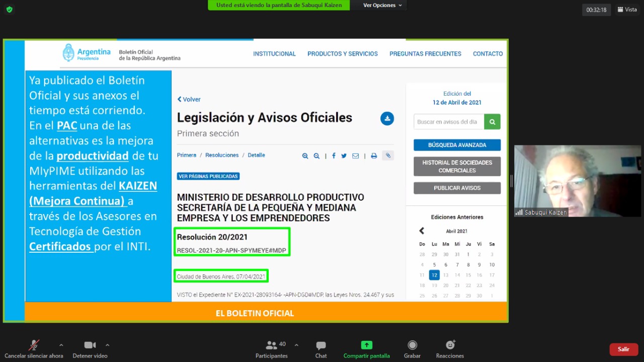Click the red Salir button

[x=623, y=349]
